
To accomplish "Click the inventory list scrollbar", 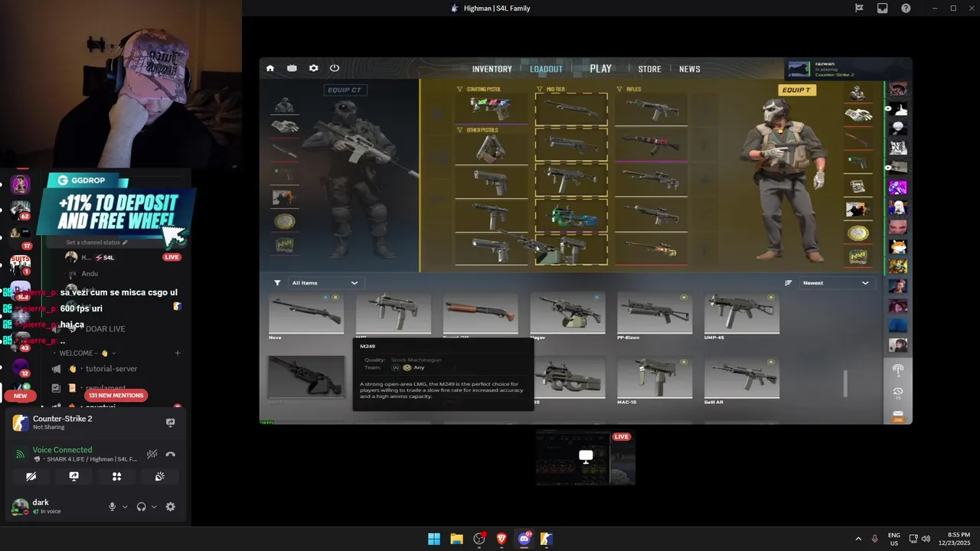I will pos(845,383).
